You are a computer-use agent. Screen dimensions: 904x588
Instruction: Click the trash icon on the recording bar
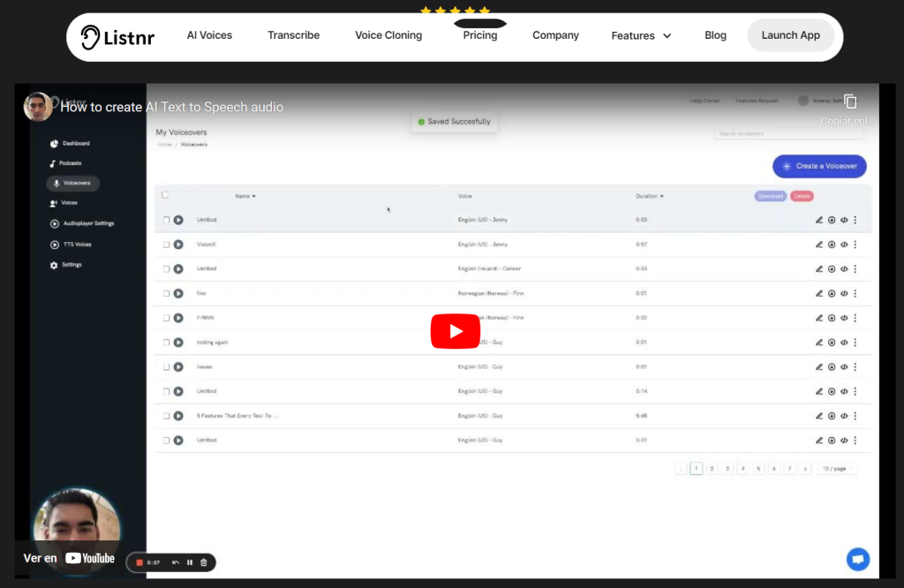click(204, 562)
